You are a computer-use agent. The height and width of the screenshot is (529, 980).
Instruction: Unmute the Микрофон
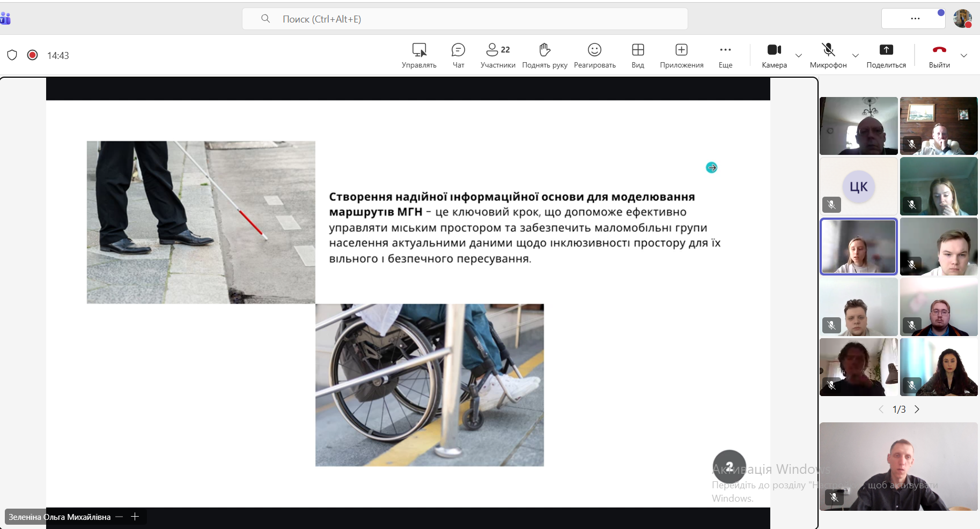tap(828, 55)
